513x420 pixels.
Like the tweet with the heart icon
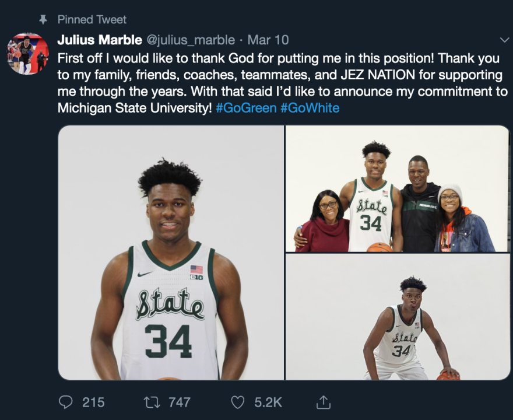point(237,402)
